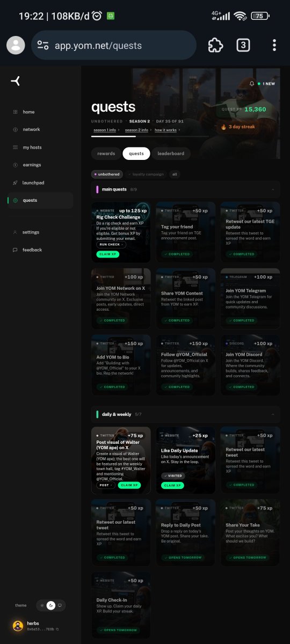Click the notifications bell icon
The height and width of the screenshot is (644, 290).
(252, 84)
